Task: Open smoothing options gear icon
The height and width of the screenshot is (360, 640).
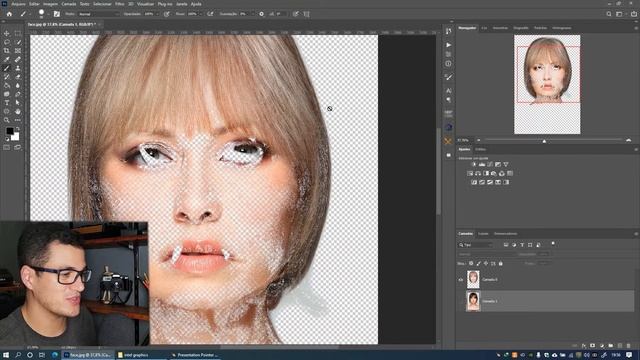Action: tap(262, 14)
